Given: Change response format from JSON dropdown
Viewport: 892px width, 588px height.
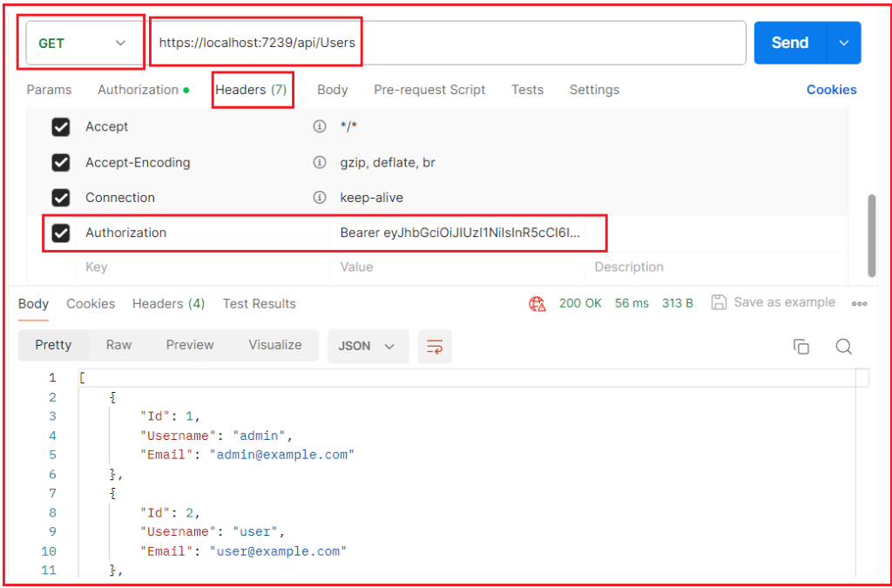Looking at the screenshot, I should [x=367, y=346].
